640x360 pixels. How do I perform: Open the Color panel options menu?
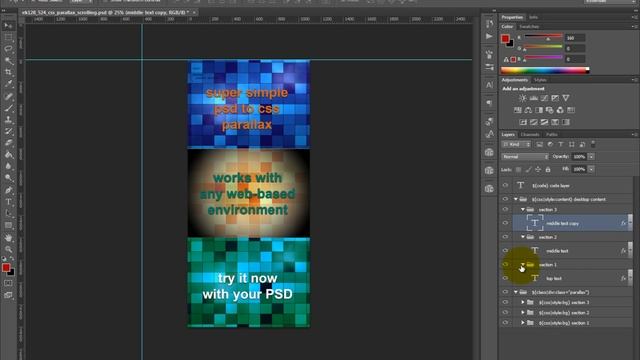point(634,27)
